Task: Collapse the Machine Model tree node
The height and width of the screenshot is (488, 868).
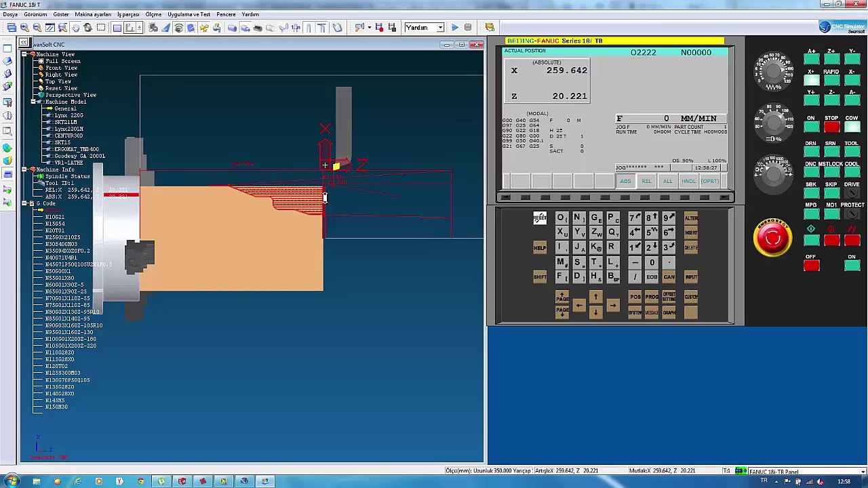Action: click(33, 102)
